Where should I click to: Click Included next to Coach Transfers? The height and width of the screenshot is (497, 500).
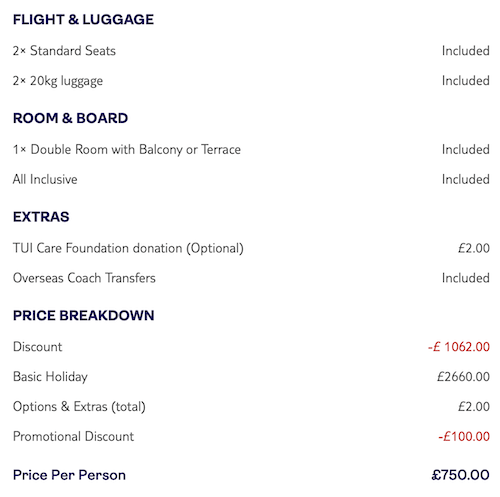(466, 278)
